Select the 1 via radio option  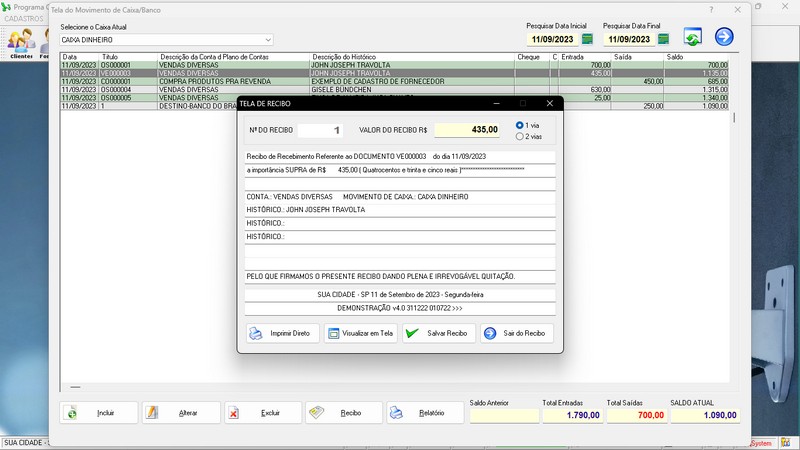pos(519,125)
